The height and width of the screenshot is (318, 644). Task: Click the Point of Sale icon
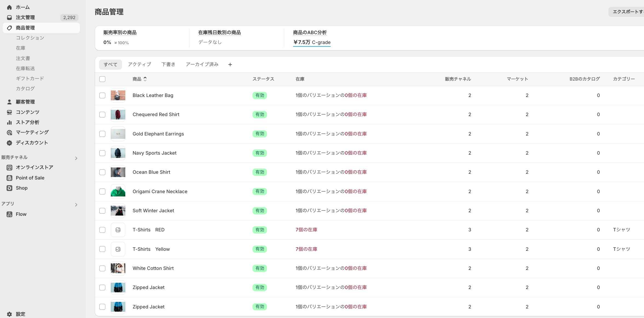pos(9,178)
